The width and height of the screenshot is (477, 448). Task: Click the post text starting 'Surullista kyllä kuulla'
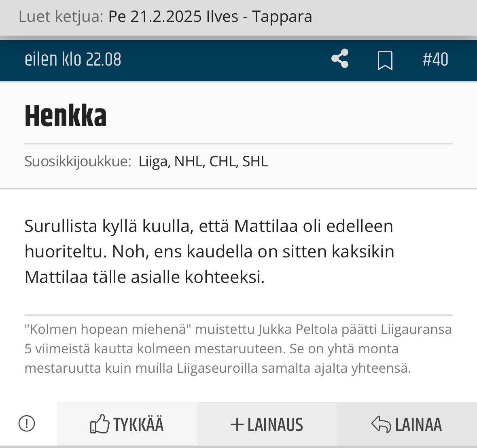tap(209, 251)
